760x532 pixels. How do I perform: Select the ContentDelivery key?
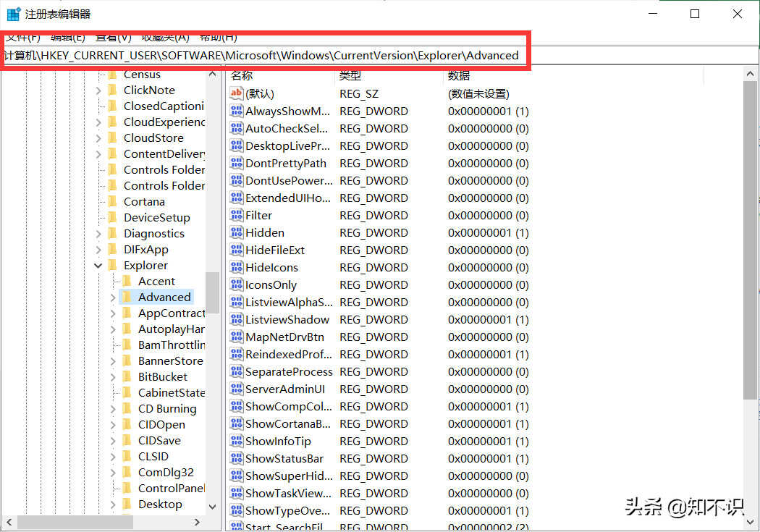164,153
